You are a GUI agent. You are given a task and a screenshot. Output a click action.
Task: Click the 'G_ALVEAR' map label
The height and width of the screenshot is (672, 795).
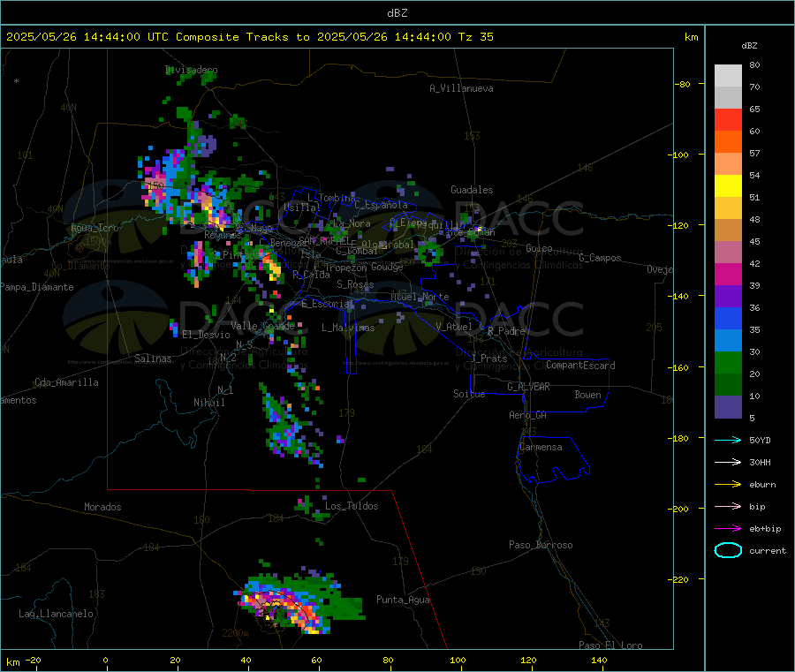tap(528, 386)
